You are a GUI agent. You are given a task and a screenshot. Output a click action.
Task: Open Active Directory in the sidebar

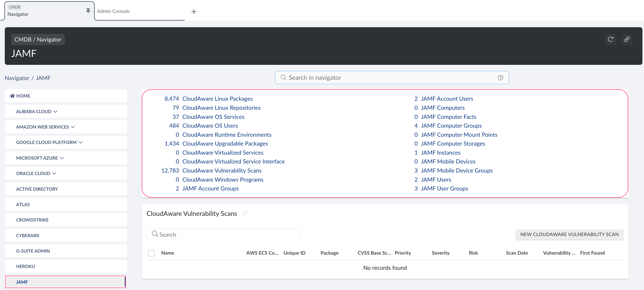tap(66, 189)
